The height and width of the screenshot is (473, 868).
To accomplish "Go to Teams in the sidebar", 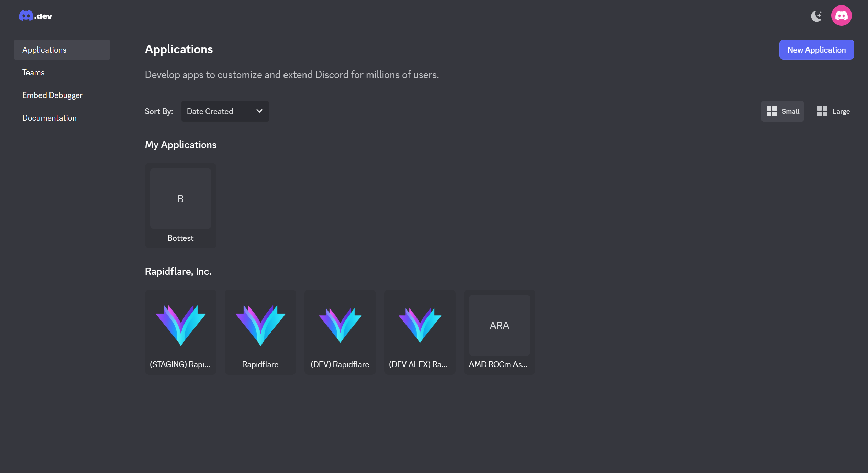I will coord(33,72).
